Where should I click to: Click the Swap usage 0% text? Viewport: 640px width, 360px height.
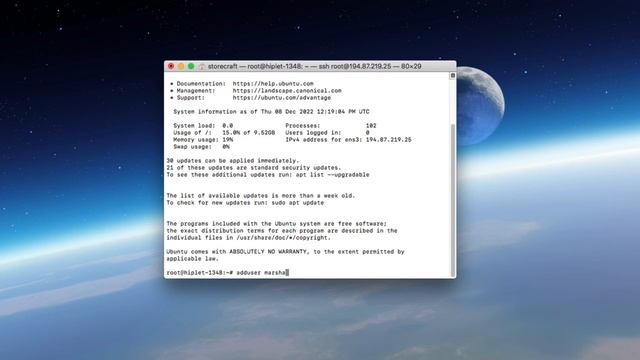coord(201,147)
